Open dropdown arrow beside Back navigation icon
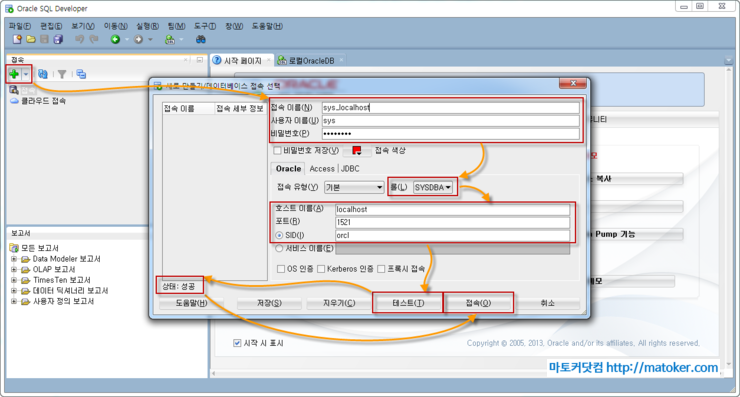740x397 pixels. click(x=126, y=40)
